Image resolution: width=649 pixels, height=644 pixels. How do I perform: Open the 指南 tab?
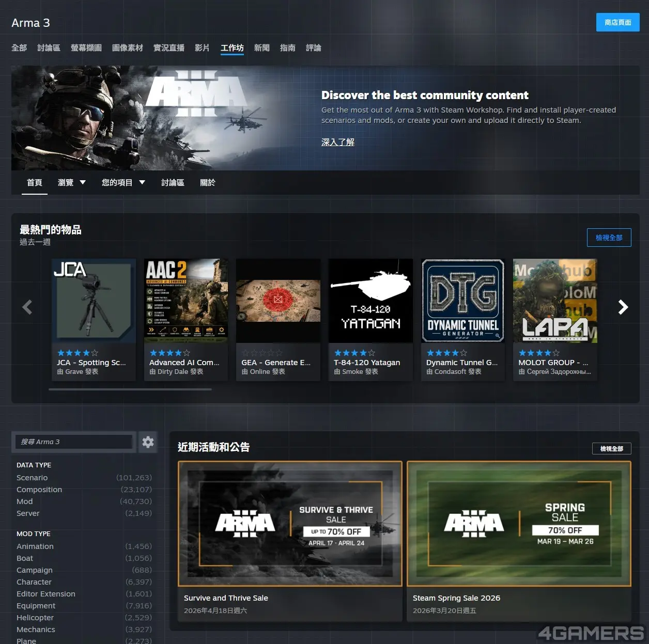tap(288, 48)
